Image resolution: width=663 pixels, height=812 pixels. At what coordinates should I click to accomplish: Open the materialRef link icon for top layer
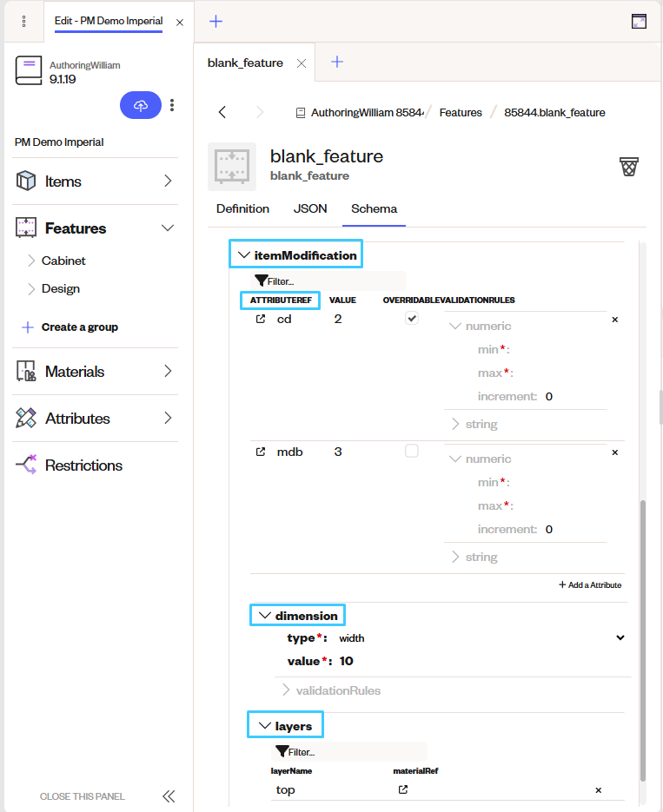[401, 789]
